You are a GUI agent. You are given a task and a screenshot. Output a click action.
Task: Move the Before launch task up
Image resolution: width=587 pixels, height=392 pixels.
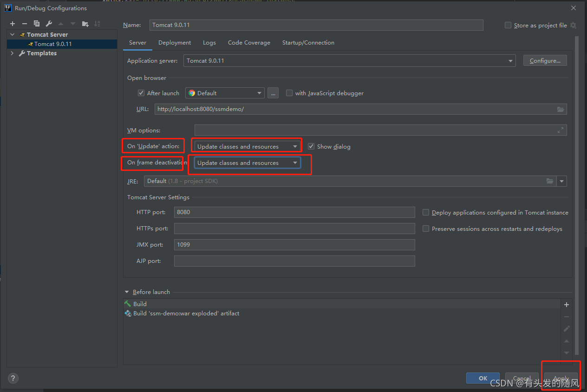[567, 341]
